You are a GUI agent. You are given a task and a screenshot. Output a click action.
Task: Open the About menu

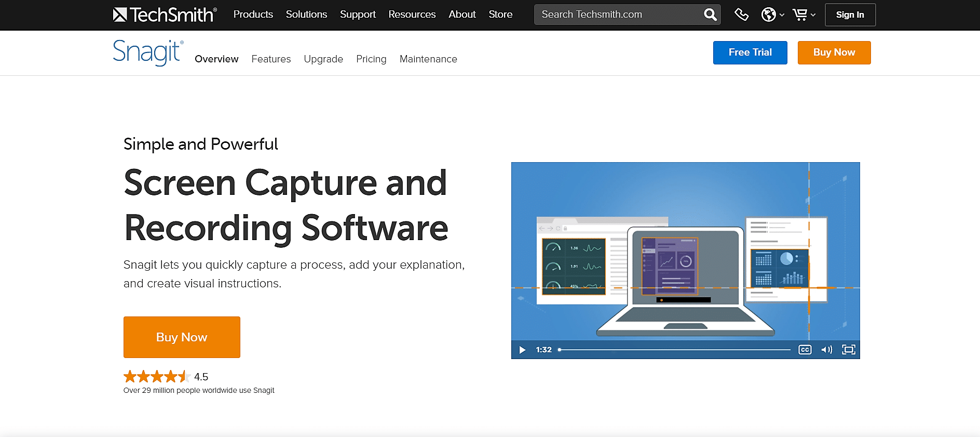click(462, 15)
